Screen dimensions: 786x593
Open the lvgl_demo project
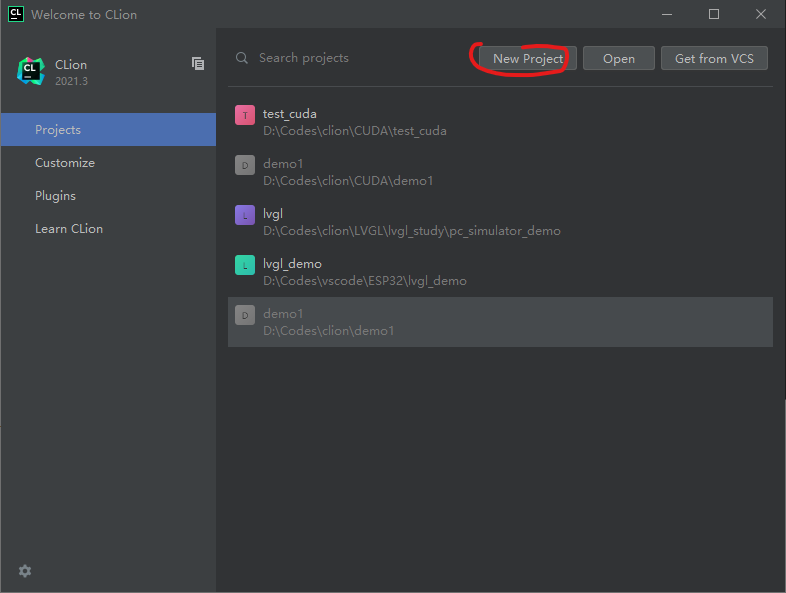tap(500, 272)
